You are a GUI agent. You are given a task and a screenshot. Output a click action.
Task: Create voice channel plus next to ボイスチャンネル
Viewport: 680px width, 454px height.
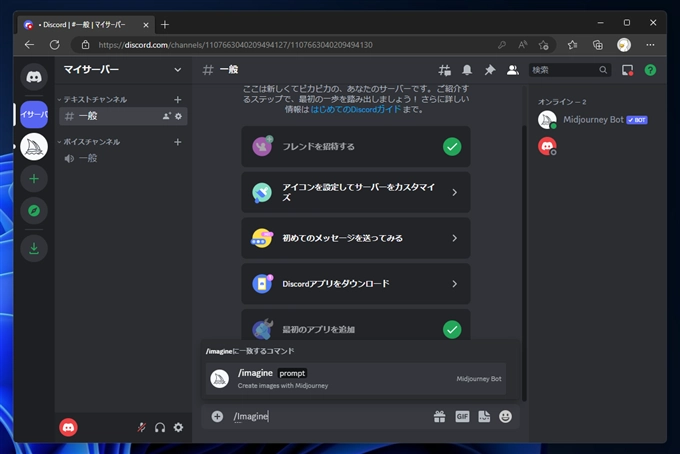[x=178, y=142]
